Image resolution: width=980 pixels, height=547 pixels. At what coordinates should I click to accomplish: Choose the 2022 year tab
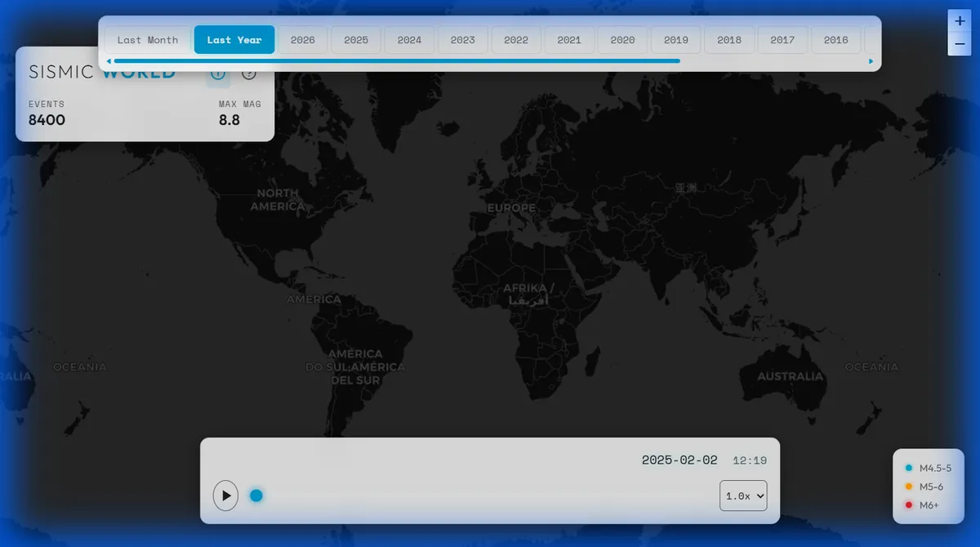coord(516,40)
